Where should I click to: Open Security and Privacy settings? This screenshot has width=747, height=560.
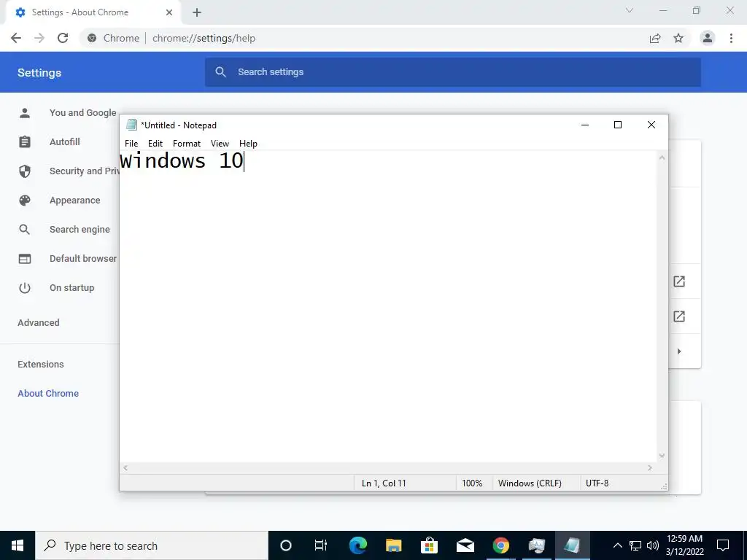(84, 171)
